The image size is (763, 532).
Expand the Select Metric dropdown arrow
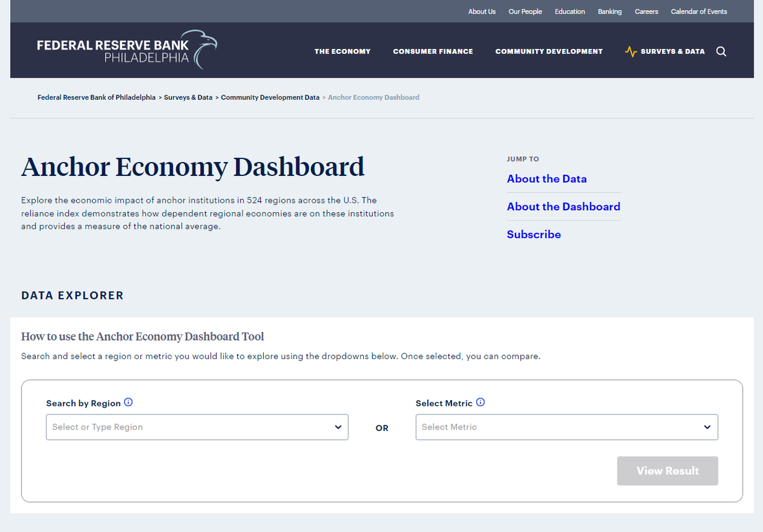(708, 427)
